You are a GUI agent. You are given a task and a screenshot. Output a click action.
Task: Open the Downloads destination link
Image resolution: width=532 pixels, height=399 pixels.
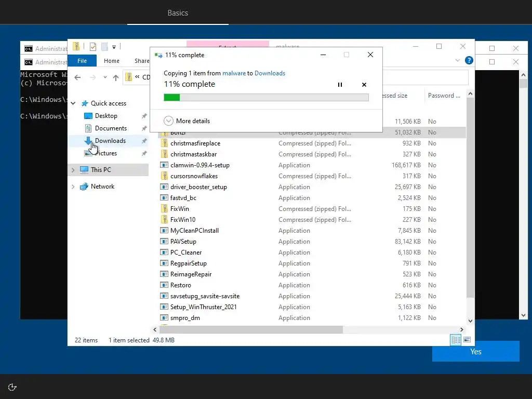[270, 73]
